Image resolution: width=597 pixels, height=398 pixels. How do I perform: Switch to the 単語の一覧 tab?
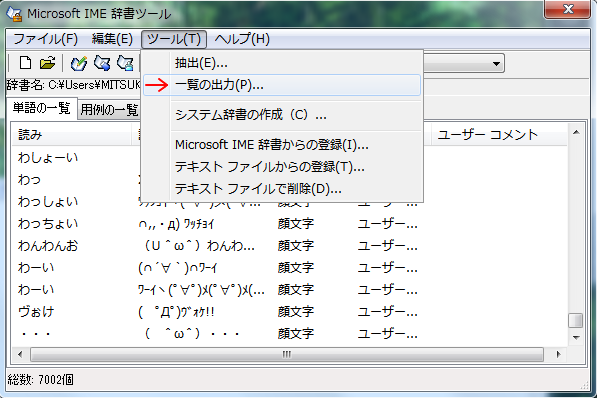coord(42,108)
